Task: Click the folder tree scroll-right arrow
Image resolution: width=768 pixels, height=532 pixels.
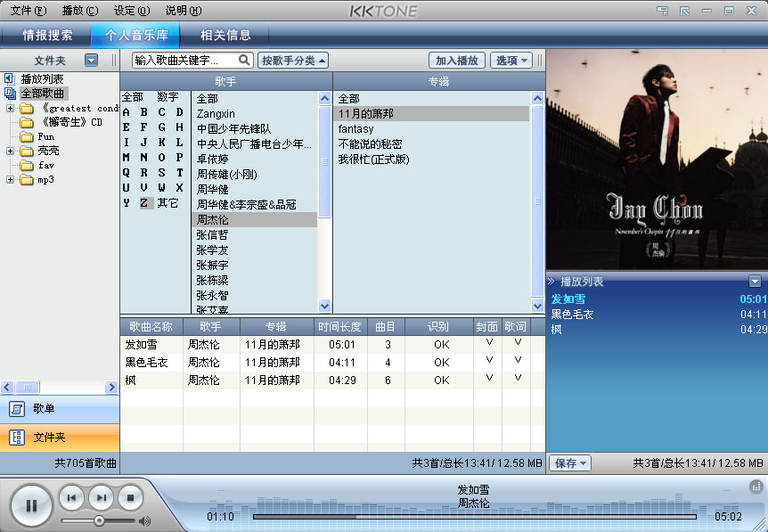Action: point(111,387)
